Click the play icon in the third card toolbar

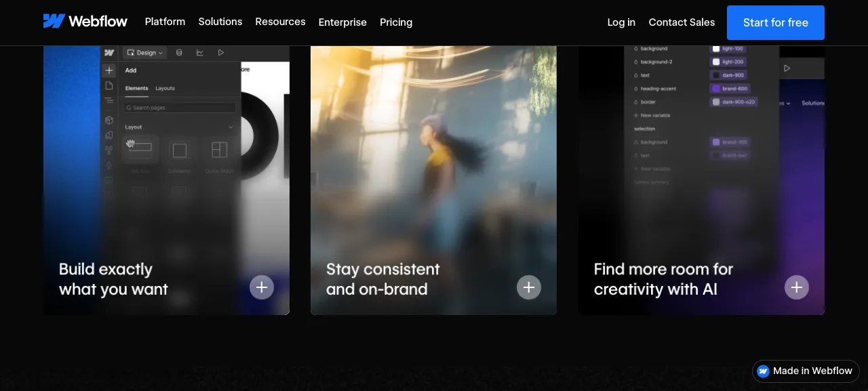[787, 68]
